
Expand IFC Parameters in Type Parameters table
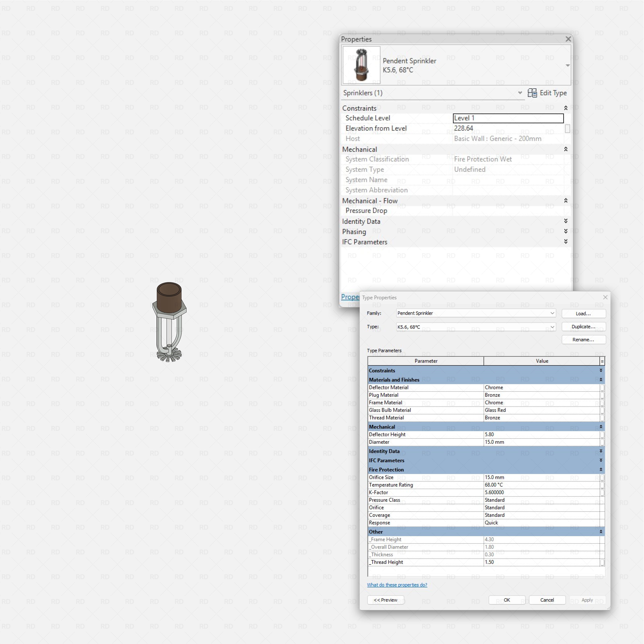pyautogui.click(x=601, y=460)
